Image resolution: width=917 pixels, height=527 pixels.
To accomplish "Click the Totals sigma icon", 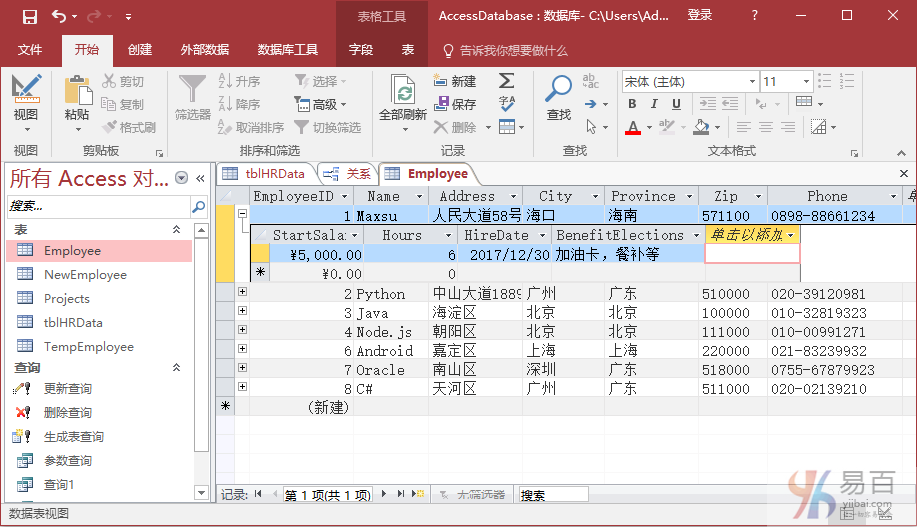I will [x=507, y=81].
